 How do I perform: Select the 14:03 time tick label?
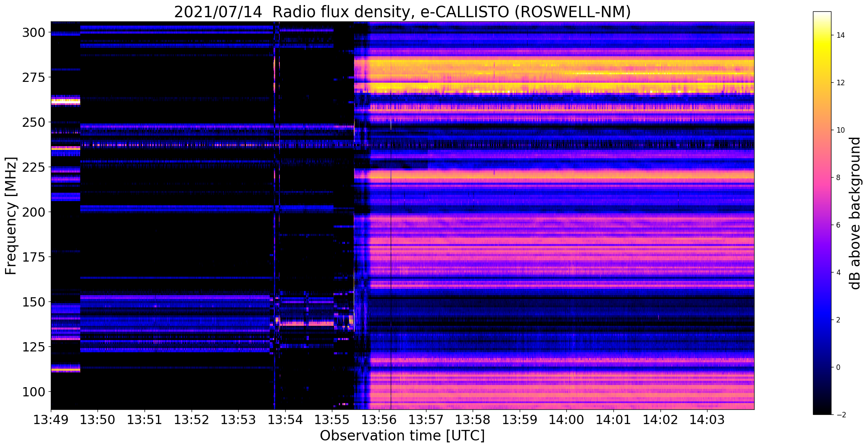click(708, 420)
